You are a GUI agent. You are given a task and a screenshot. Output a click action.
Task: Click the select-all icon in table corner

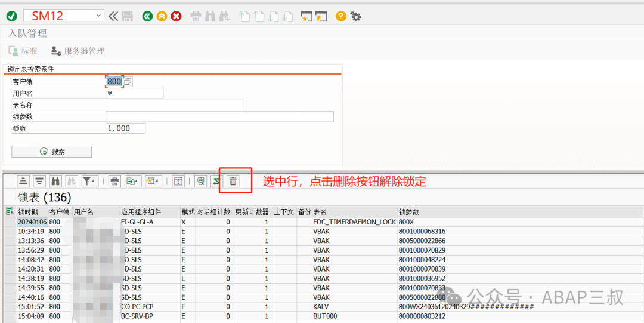[10, 211]
